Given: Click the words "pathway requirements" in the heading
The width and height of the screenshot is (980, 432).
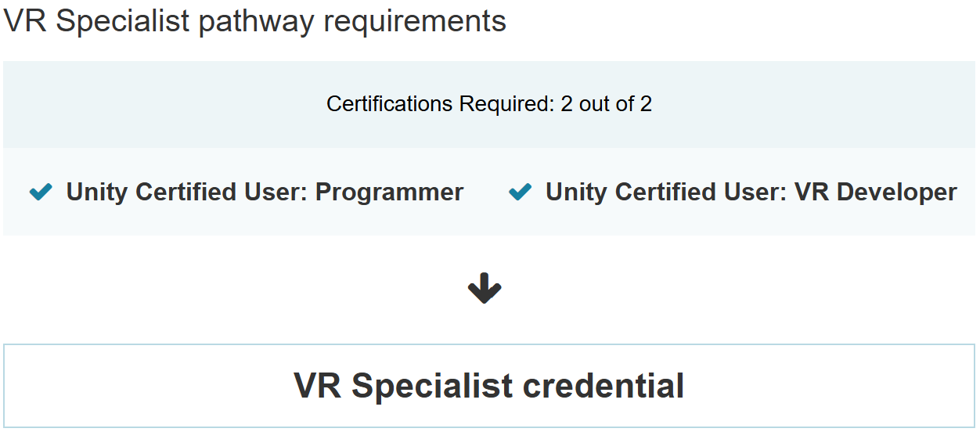Looking at the screenshot, I should pyautogui.click(x=352, y=21).
